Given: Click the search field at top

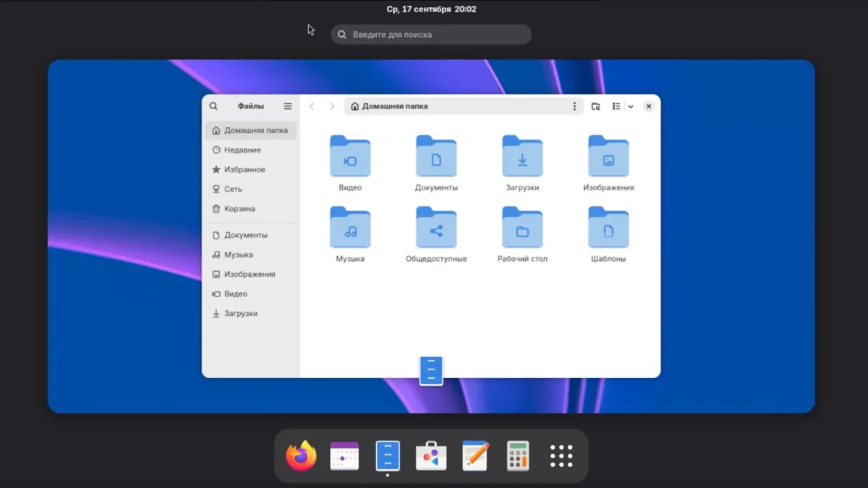Looking at the screenshot, I should click(x=431, y=35).
